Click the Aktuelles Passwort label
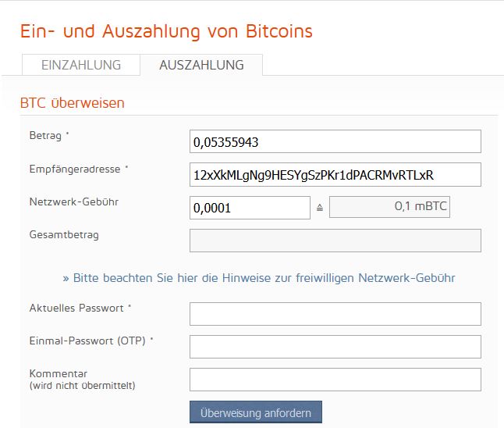 coord(76,308)
